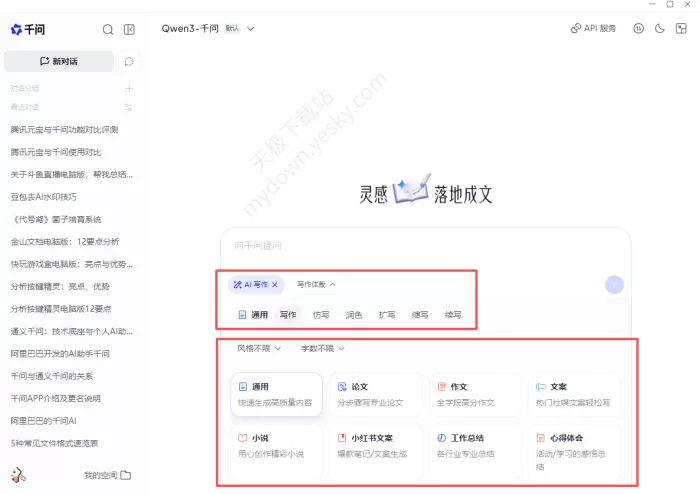
Task: Choose the 小红书文案 writing card
Action: tap(376, 452)
